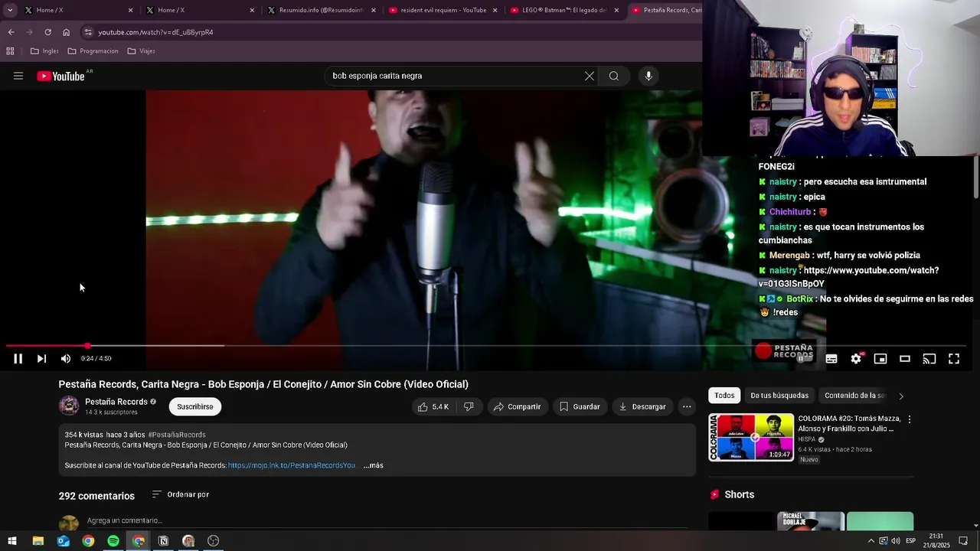This screenshot has width=980, height=551.
Task: Open the YouTube hamburger guide menu
Action: point(18,76)
